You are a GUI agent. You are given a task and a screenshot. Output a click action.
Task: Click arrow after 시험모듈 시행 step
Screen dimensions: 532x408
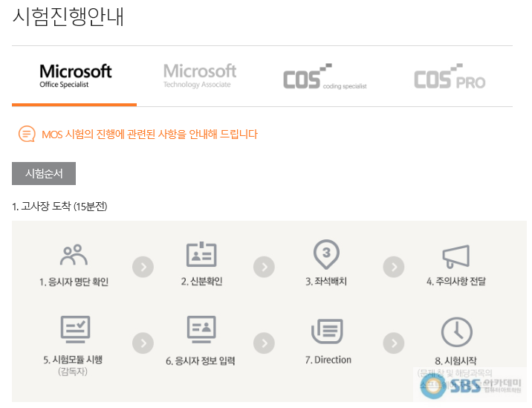tap(143, 343)
